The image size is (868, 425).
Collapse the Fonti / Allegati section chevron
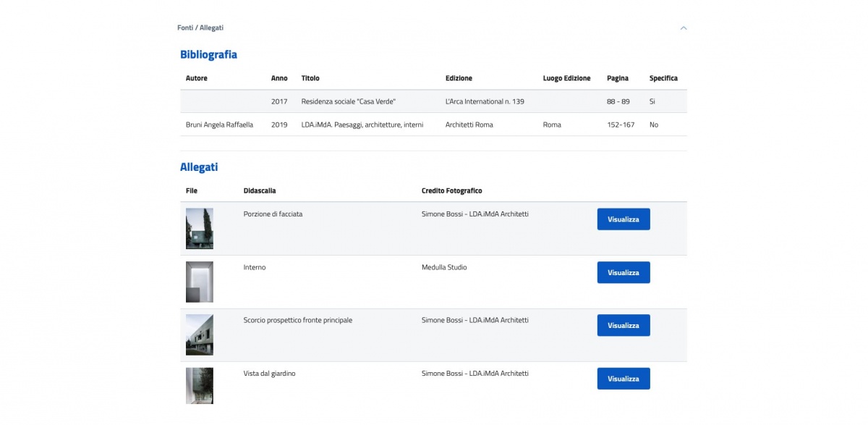click(x=684, y=28)
